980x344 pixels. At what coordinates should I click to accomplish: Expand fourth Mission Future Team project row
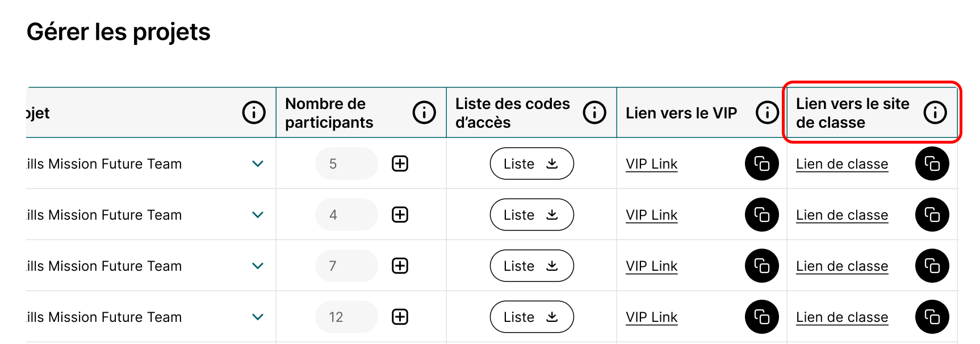[258, 317]
